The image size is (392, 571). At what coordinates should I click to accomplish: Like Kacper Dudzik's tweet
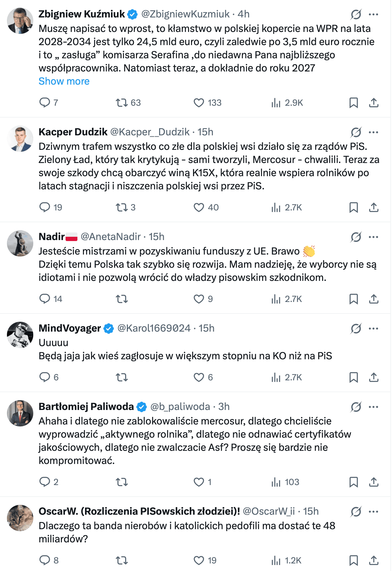[x=199, y=207]
